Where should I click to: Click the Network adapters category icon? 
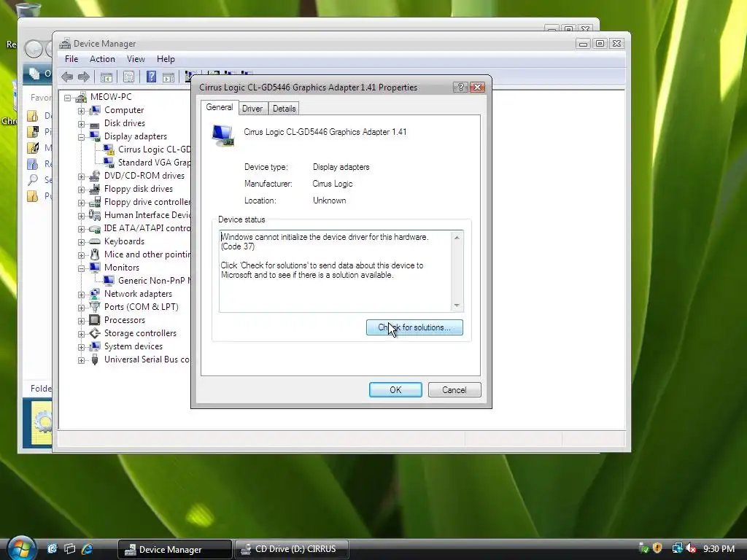click(x=95, y=294)
